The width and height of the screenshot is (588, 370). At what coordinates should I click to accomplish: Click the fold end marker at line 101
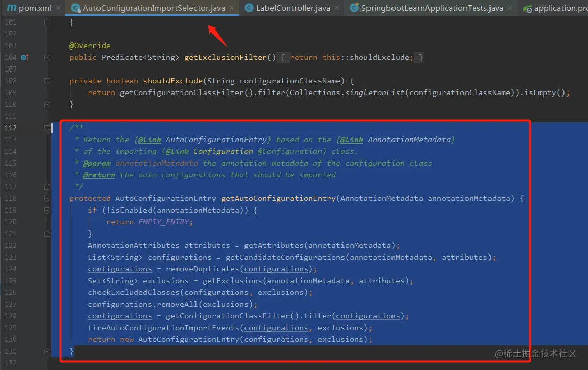click(x=47, y=22)
